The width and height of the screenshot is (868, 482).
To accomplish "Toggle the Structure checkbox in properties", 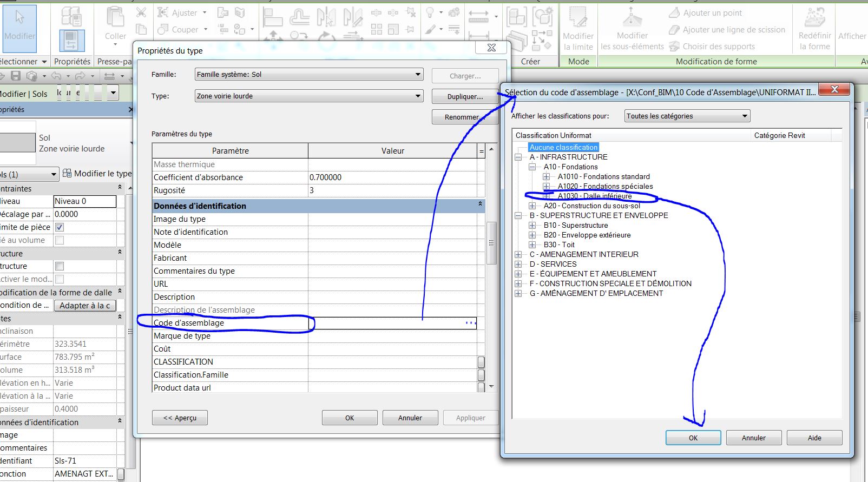I will (60, 266).
